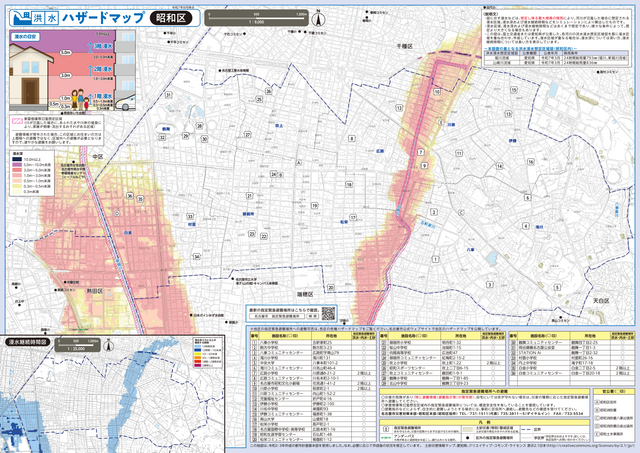Click shelter marker number 32
The width and height of the screenshot is (640, 453).
[x=162, y=137]
